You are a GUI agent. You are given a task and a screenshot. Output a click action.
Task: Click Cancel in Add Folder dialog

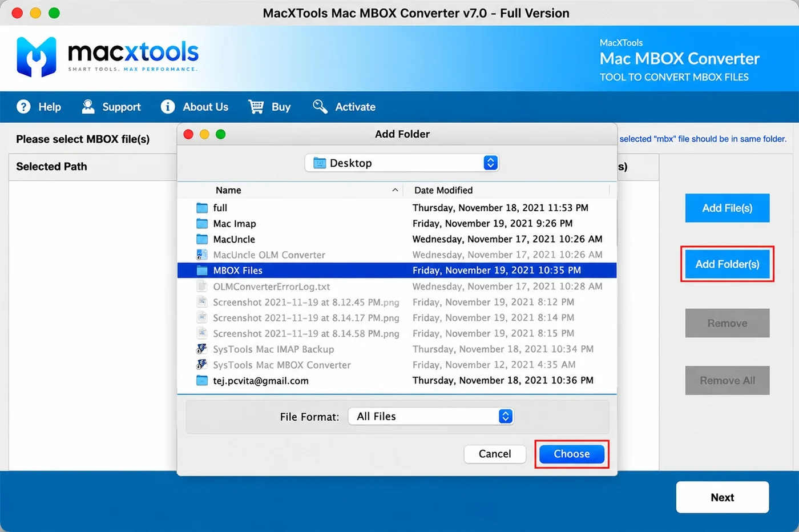coord(495,454)
